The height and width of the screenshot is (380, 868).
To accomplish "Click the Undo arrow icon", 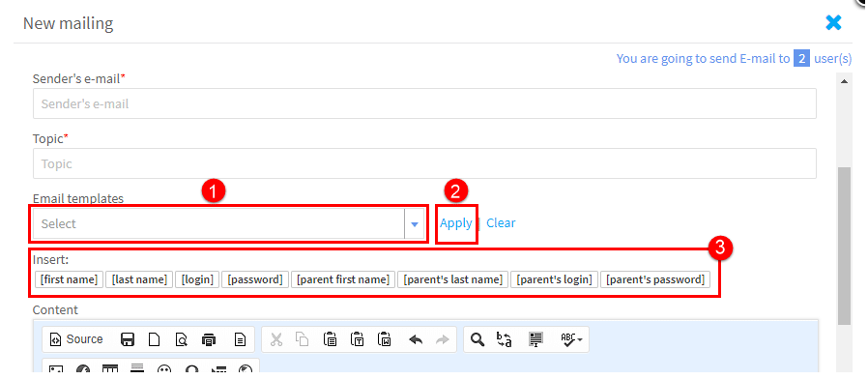I will click(x=416, y=339).
